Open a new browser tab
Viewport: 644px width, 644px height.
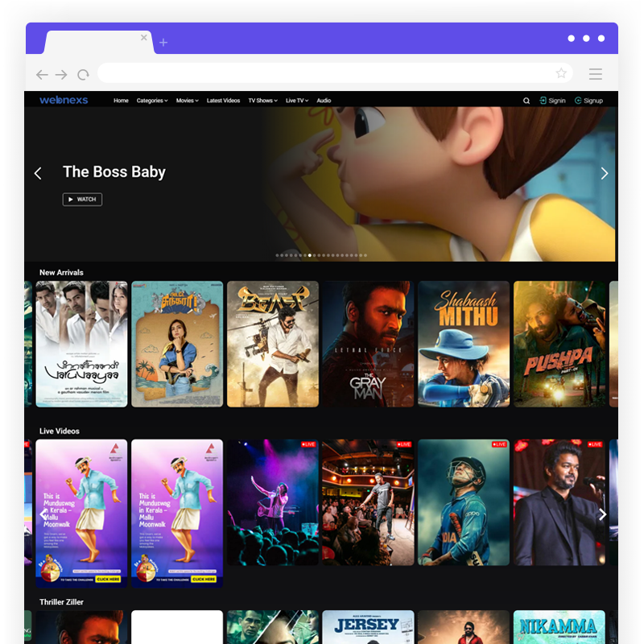pos(163,43)
